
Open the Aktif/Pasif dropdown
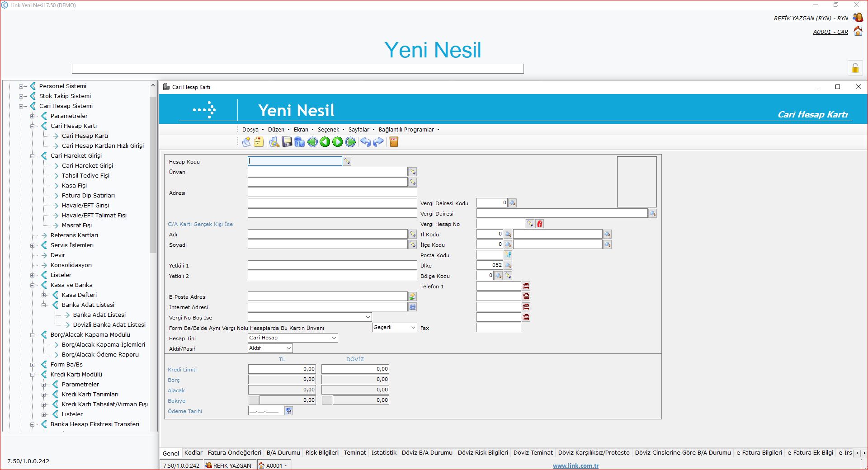pyautogui.click(x=288, y=348)
